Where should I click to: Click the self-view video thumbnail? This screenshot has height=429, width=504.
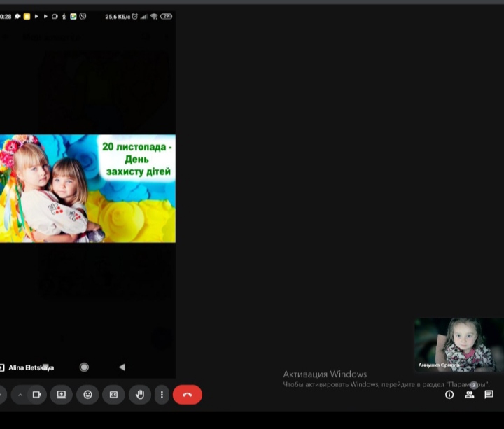(458, 345)
